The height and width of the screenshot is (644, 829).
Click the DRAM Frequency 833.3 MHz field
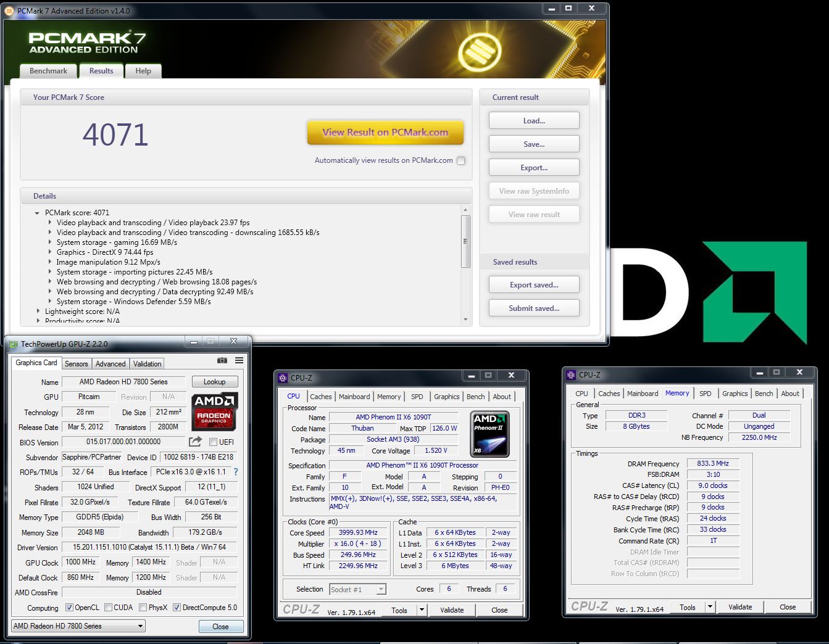713,463
